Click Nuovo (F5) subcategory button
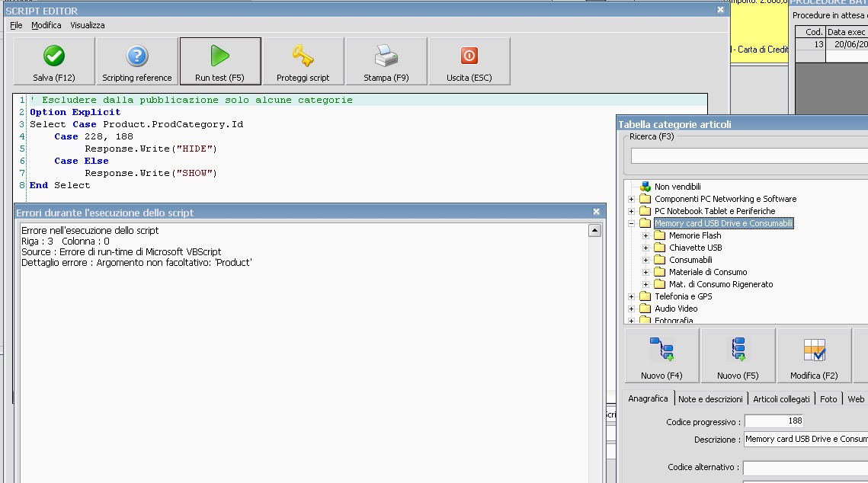The image size is (868, 483). pyautogui.click(x=738, y=355)
